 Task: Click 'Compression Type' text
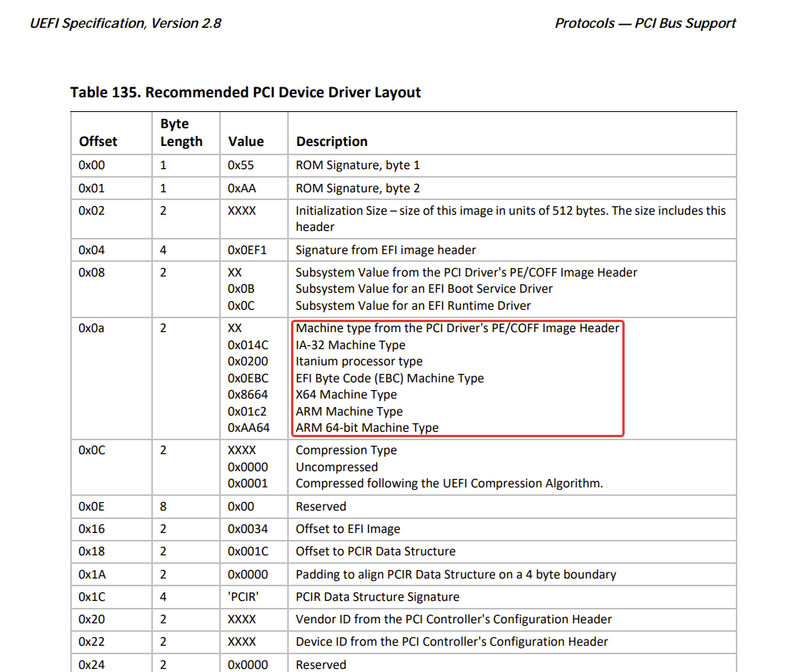pyautogui.click(x=347, y=450)
